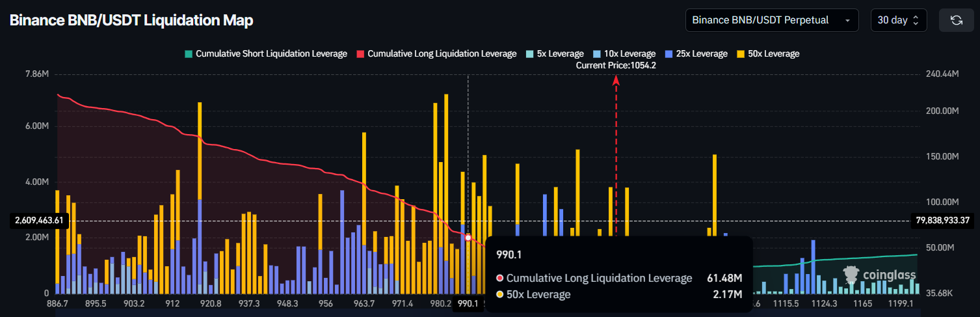The image size is (980, 317).
Task: Click the 920.8 x-axis label
Action: point(211,304)
